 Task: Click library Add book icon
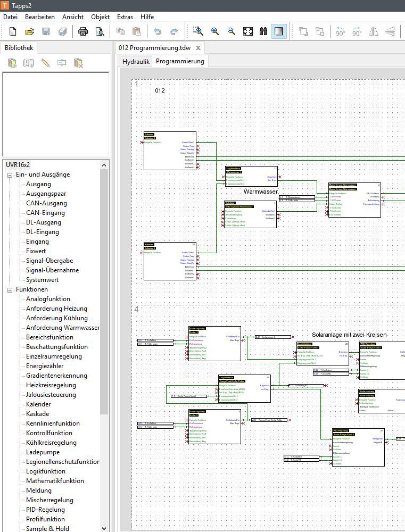pos(29,63)
